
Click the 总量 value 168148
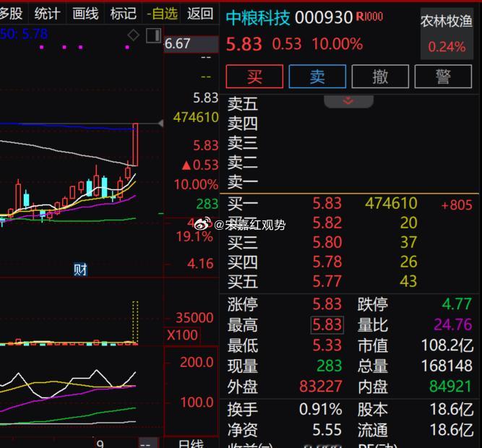(447, 366)
